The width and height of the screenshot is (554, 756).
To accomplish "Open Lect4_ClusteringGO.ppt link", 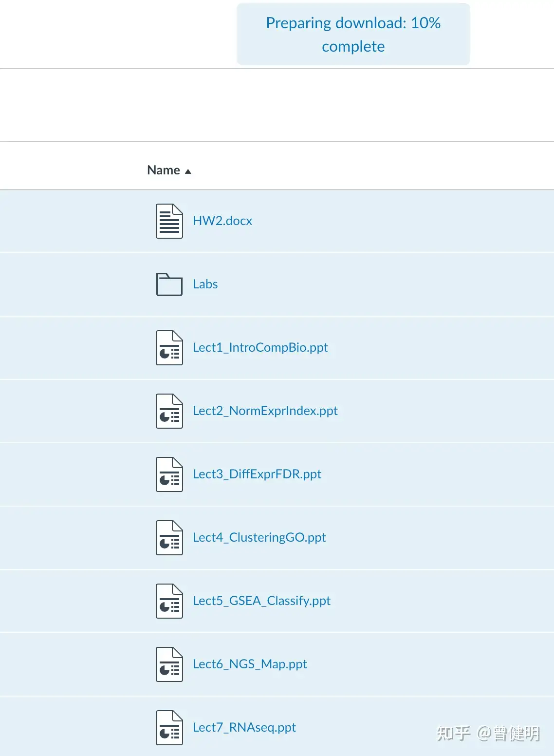I will point(259,537).
